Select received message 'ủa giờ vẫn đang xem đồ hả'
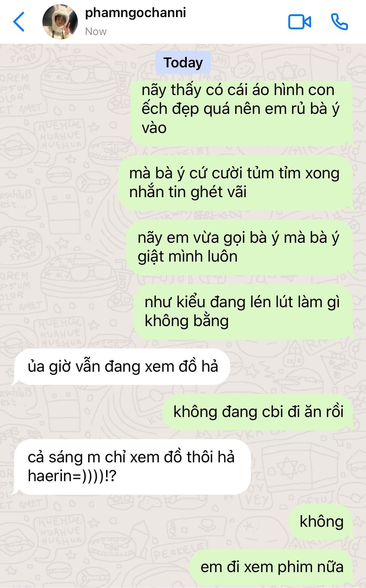Screen dimensions: 366x588 (121, 367)
